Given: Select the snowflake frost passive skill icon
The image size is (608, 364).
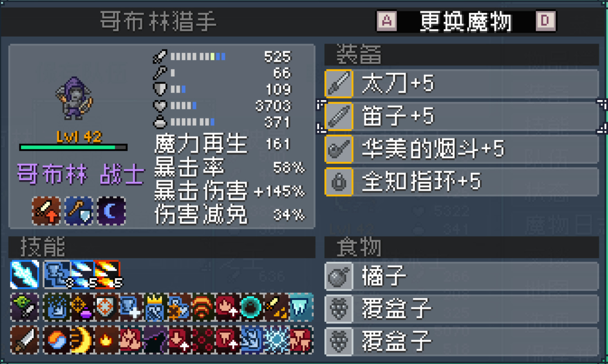Looking at the screenshot, I should coord(277,340).
